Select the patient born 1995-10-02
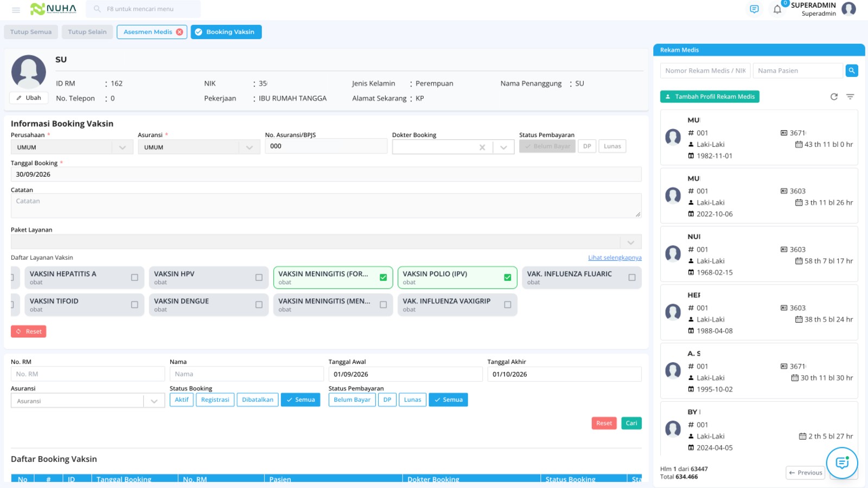 point(759,371)
